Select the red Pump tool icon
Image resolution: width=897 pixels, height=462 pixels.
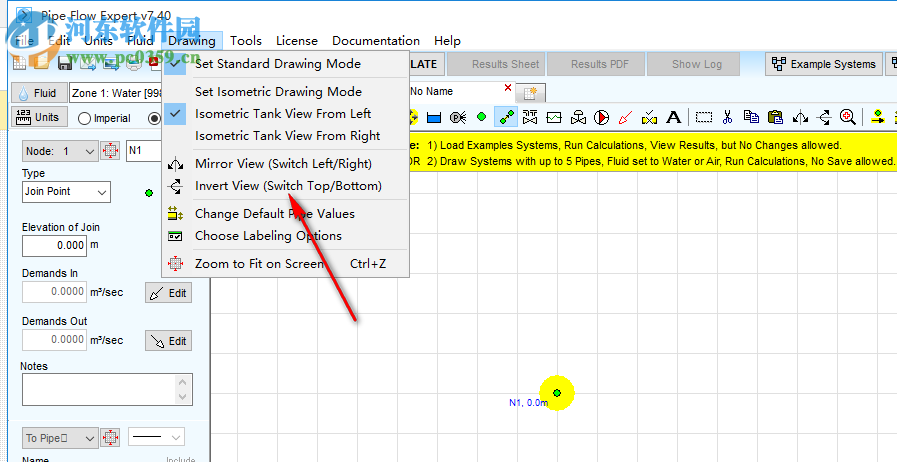[602, 117]
